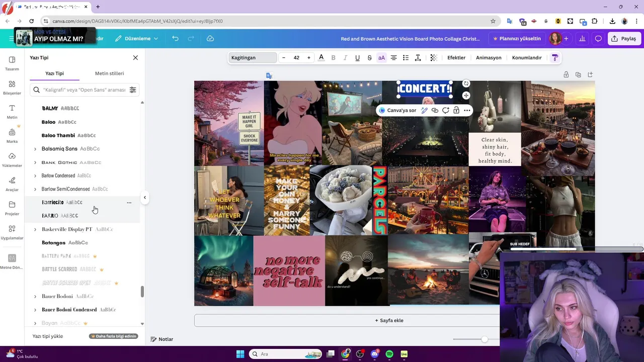Open the comments speech bubble
This screenshot has width=644, height=362.
point(598,39)
